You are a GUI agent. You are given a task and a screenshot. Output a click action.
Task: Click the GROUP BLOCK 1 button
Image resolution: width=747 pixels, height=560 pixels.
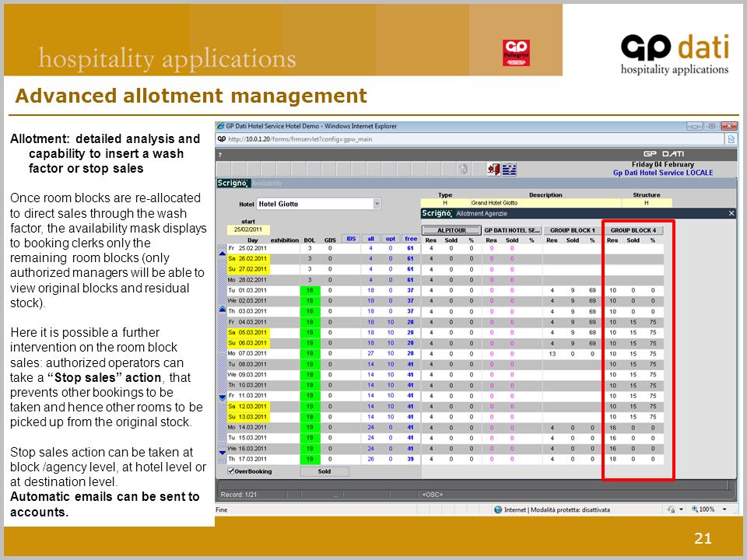tap(573, 230)
